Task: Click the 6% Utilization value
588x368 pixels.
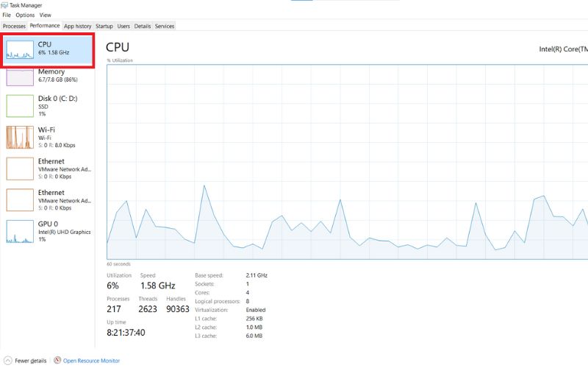Action: (113, 286)
